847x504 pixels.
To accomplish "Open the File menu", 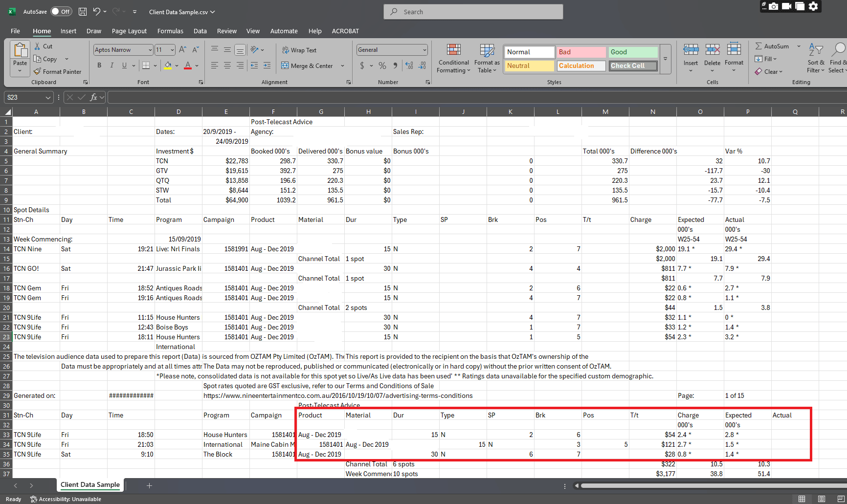I will (x=15, y=31).
